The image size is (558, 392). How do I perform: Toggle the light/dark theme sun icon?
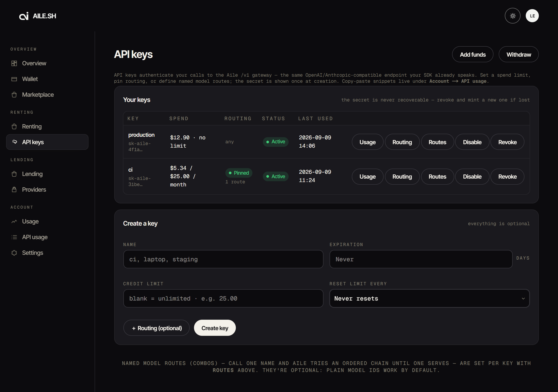tap(512, 16)
